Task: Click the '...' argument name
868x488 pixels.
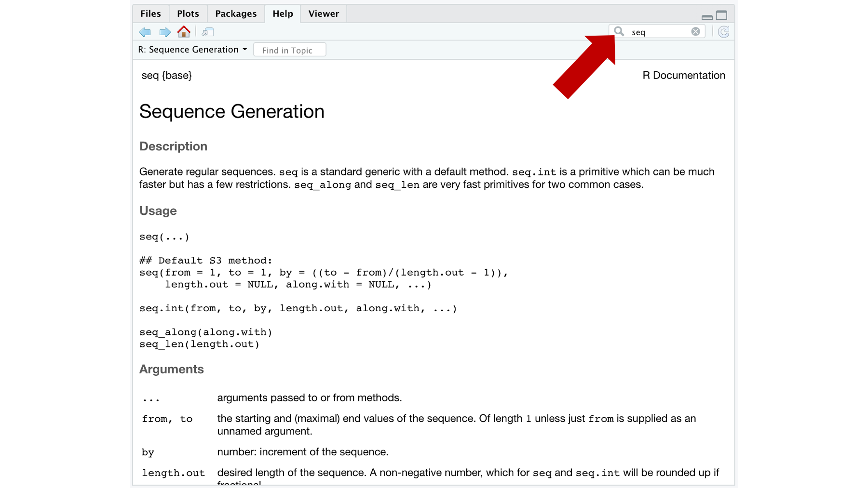Action: point(150,399)
